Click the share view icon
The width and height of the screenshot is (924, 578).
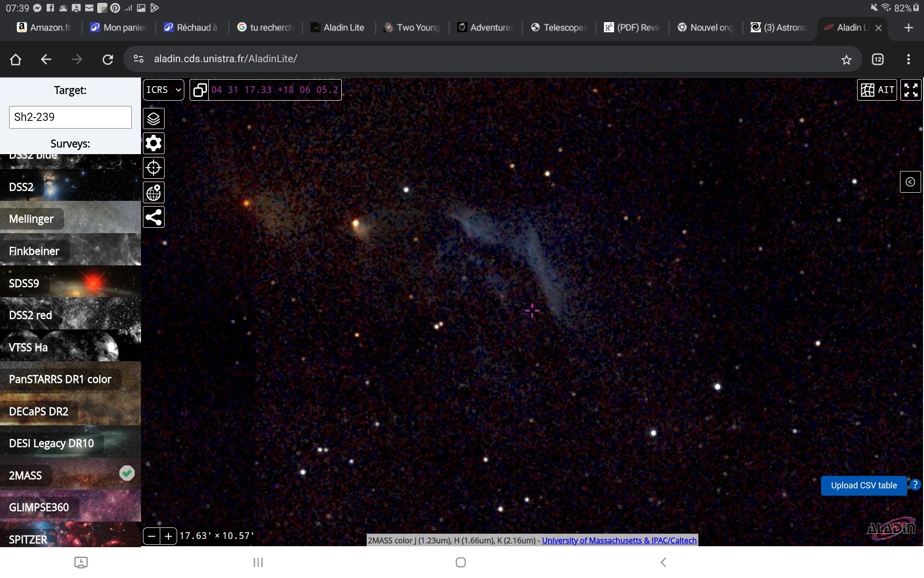(154, 217)
